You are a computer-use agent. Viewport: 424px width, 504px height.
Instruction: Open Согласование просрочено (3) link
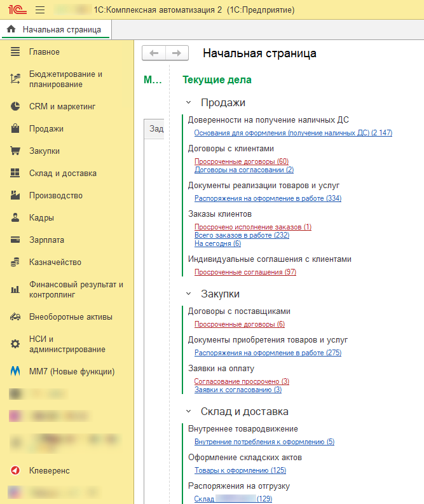(x=242, y=381)
